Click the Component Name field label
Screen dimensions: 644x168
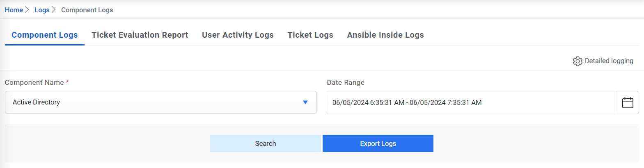(x=34, y=82)
